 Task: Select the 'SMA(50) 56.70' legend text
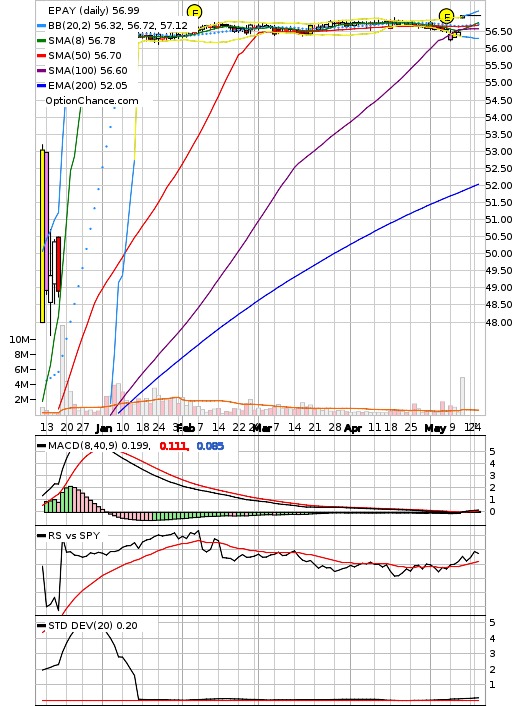85,55
